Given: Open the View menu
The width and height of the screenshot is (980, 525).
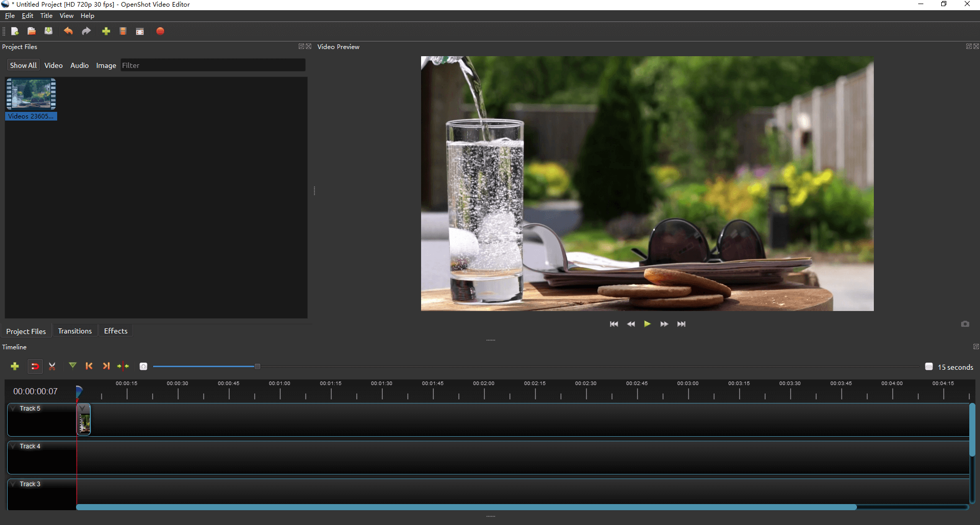Looking at the screenshot, I should 66,16.
